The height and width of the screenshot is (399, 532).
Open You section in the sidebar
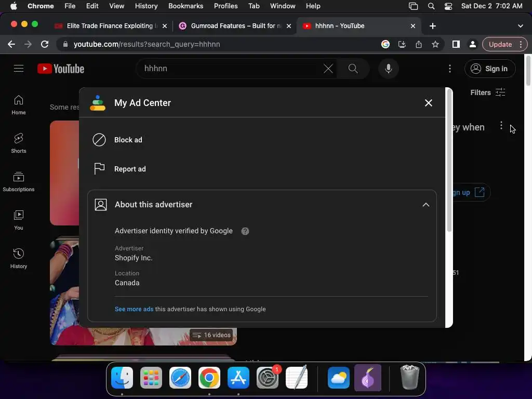click(19, 220)
